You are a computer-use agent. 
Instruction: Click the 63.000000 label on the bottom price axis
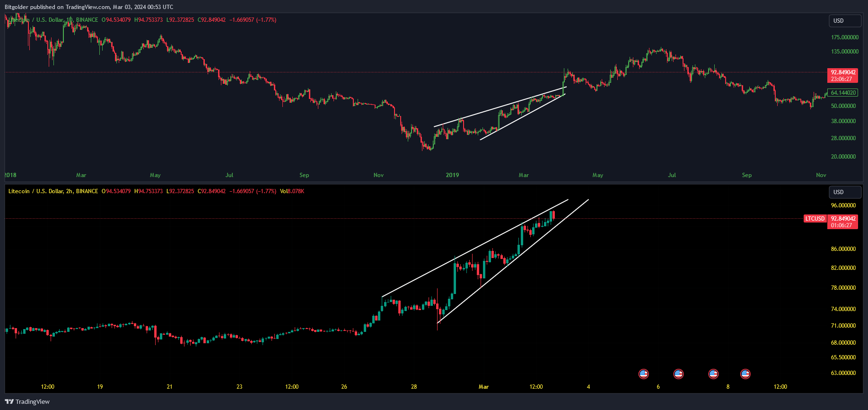(x=843, y=373)
